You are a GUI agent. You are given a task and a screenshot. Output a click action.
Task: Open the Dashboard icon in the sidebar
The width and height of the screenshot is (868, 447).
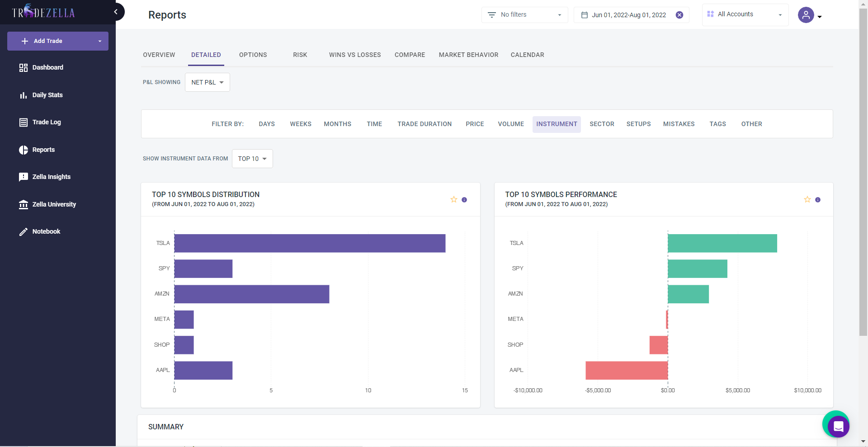pos(24,68)
